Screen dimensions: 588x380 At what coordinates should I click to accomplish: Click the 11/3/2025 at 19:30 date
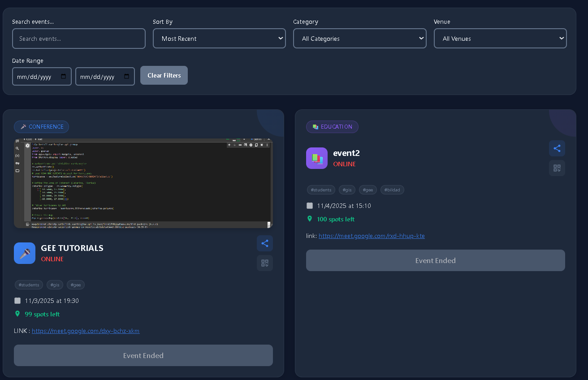[52, 301]
